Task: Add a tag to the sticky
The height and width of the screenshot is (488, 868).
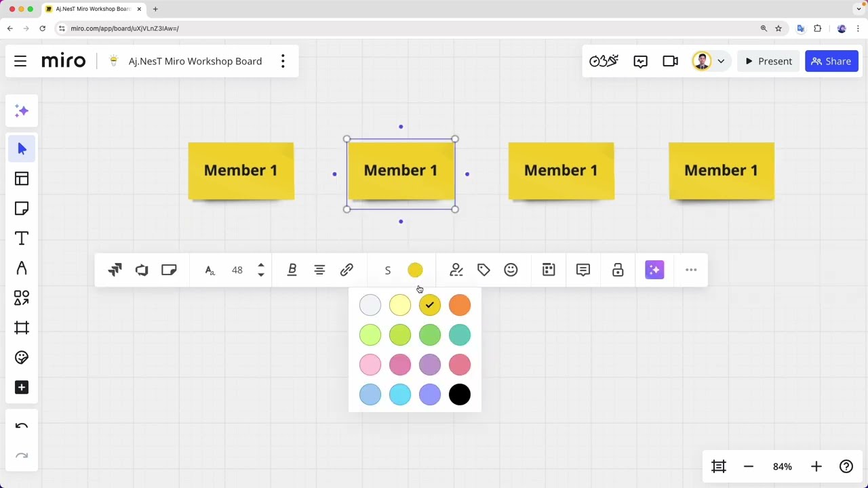Action: pos(484,270)
